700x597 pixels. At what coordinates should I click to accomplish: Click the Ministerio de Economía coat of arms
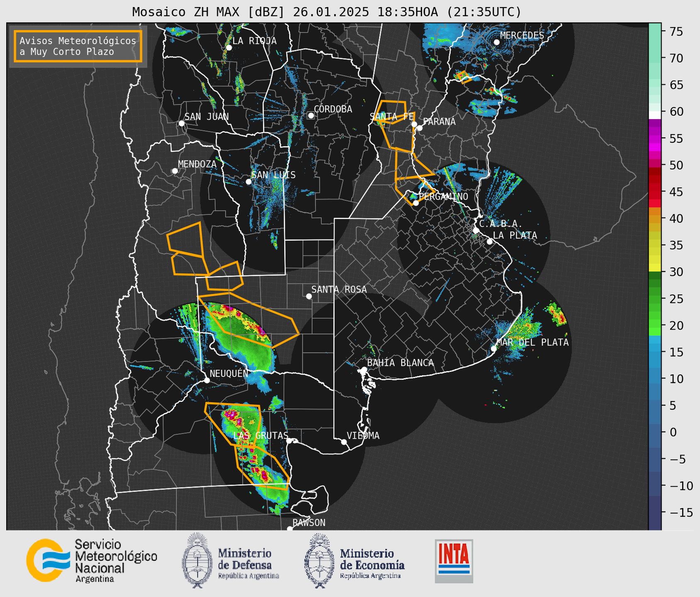(319, 560)
